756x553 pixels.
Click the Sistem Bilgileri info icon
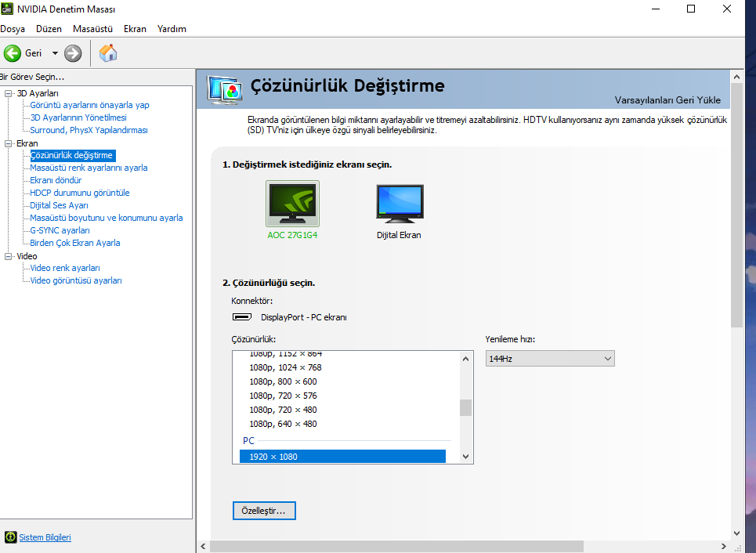click(10, 537)
